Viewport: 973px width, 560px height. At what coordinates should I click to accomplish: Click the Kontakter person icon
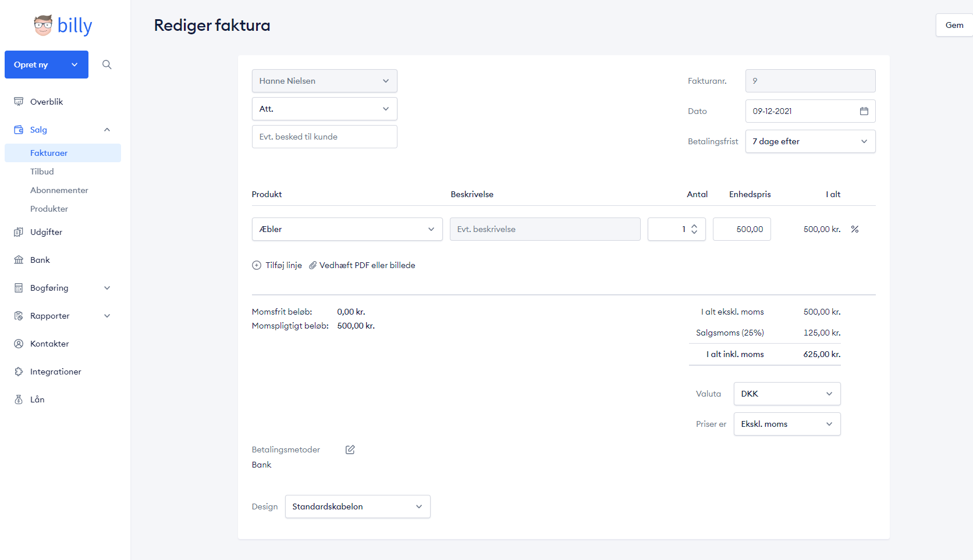pos(19,344)
